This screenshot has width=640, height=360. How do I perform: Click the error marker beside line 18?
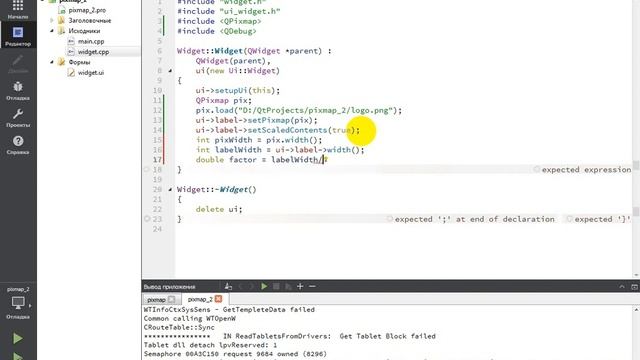pyautogui.click(x=147, y=169)
